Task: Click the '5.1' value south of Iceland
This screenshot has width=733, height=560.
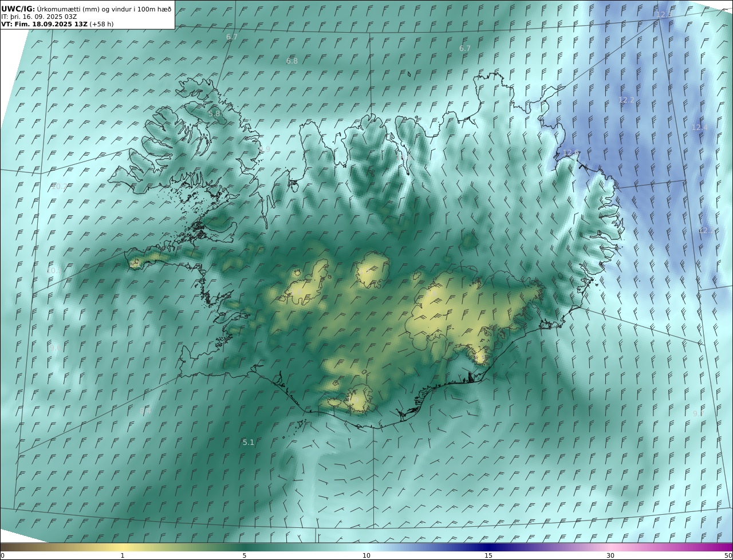Action: click(248, 442)
